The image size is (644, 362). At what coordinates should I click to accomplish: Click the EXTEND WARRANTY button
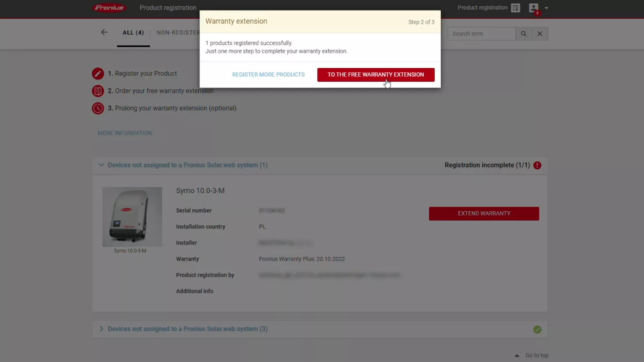pos(484,214)
